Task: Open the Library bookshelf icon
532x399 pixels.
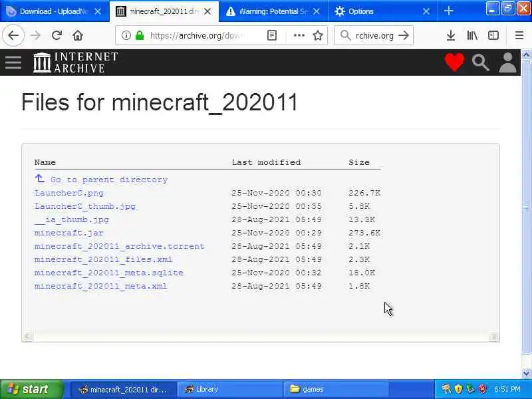Action: [x=472, y=35]
